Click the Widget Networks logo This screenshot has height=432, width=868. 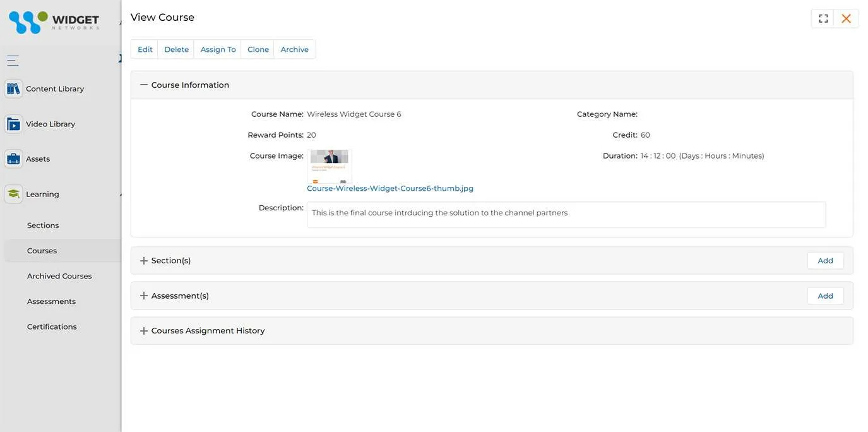coord(54,22)
